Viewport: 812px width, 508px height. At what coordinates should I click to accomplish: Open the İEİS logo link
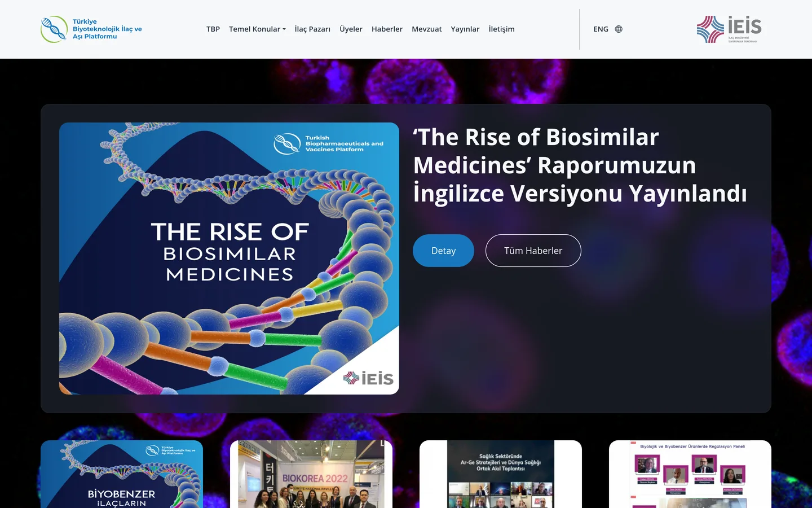(730, 29)
